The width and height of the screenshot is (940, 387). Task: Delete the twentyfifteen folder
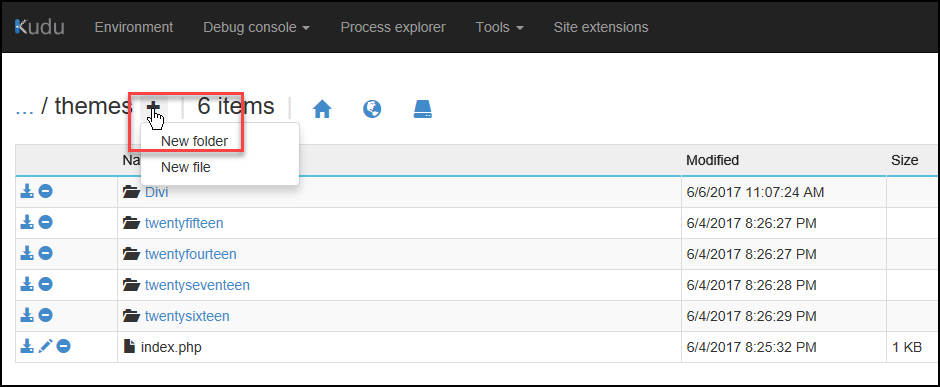point(46,222)
